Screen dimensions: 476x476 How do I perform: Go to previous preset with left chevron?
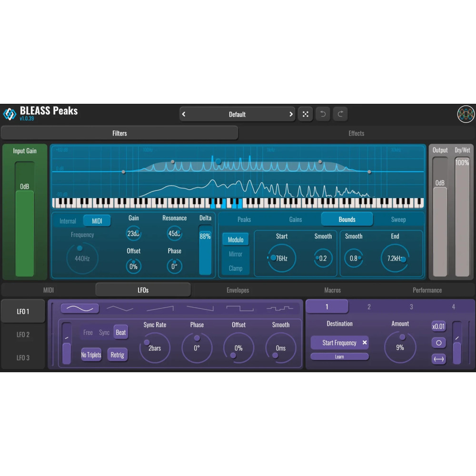coord(184,114)
